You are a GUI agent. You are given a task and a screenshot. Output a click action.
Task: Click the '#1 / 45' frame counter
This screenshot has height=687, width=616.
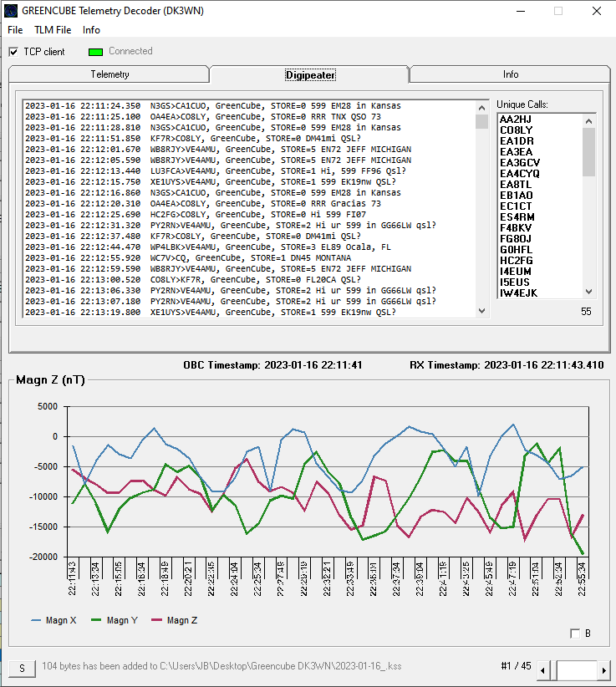[516, 666]
